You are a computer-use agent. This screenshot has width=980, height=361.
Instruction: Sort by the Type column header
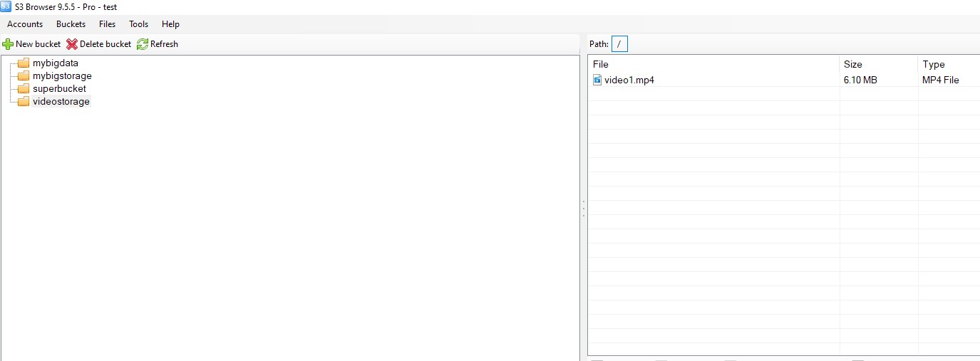click(949, 64)
